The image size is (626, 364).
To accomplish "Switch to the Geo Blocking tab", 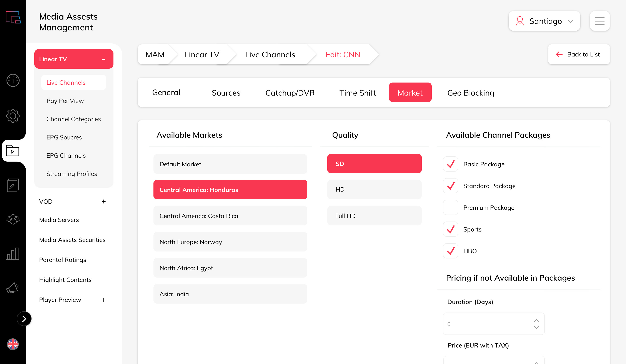I will 471,93.
